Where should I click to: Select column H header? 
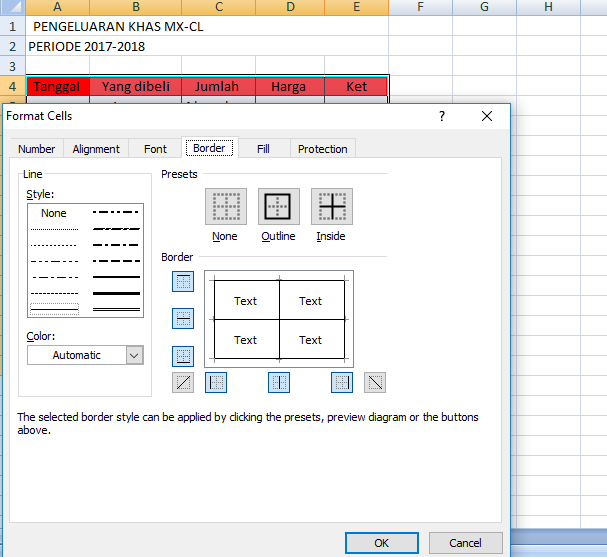tap(548, 7)
